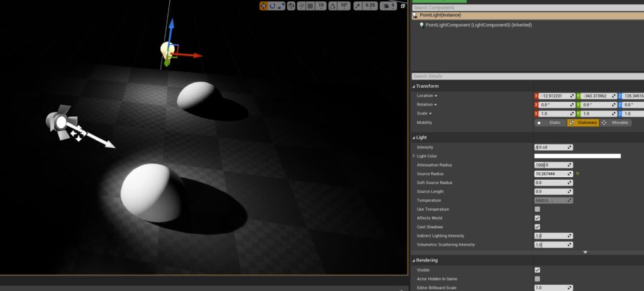Set Mobility to Stationary
The width and height of the screenshot is (644, 291).
(x=583, y=123)
